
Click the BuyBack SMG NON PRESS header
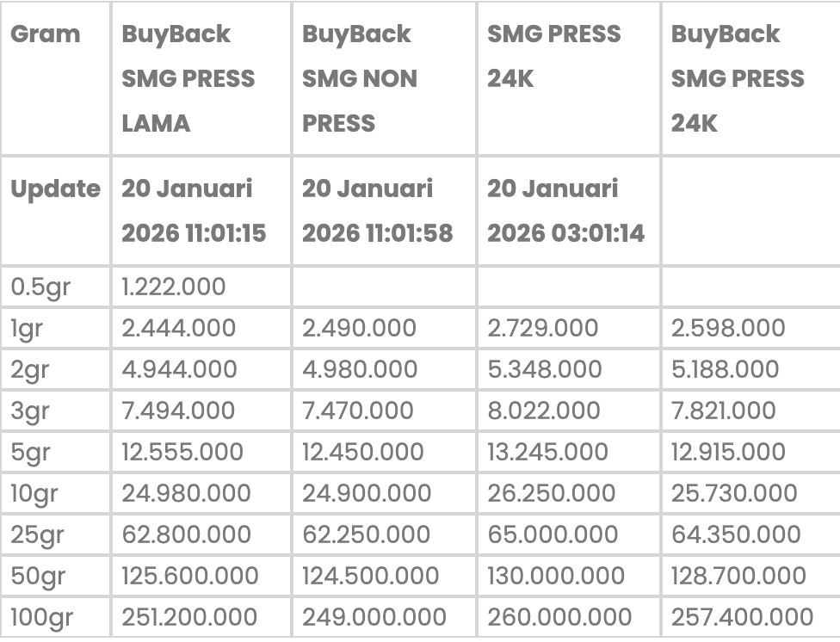point(359,78)
